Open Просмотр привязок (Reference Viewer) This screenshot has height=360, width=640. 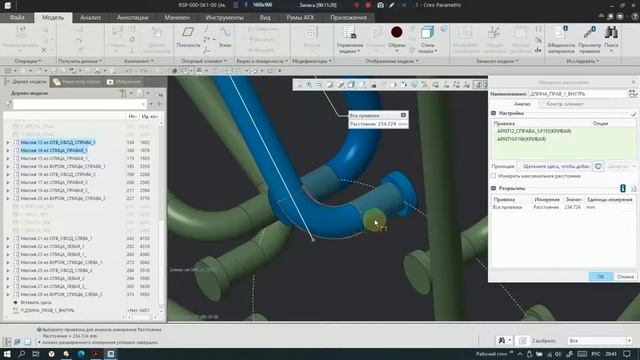coord(589,39)
